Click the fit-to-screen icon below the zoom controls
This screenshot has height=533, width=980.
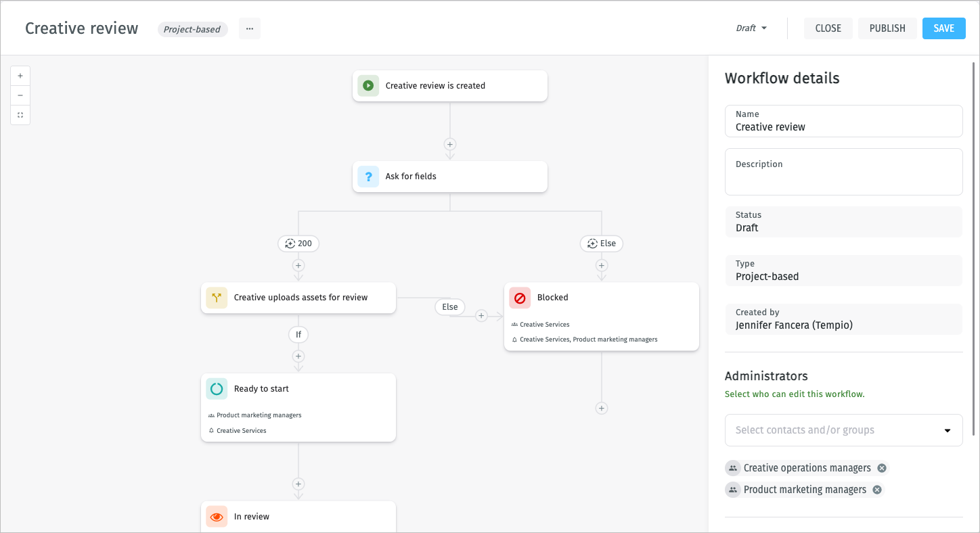click(20, 115)
